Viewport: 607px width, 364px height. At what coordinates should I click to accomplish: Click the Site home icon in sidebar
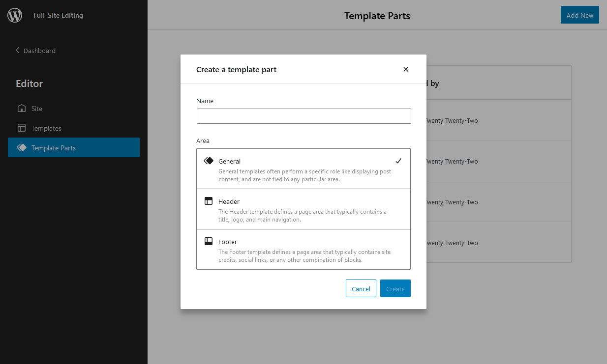[22, 108]
